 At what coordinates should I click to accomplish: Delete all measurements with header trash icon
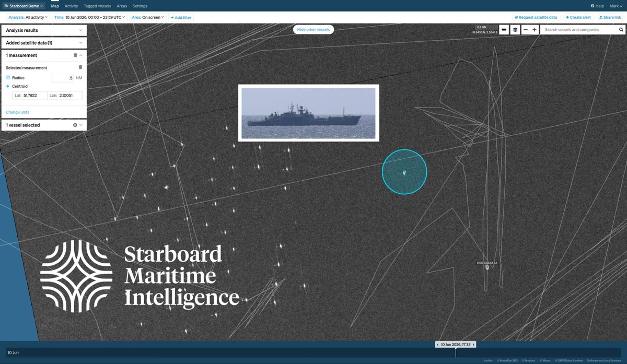(x=75, y=55)
